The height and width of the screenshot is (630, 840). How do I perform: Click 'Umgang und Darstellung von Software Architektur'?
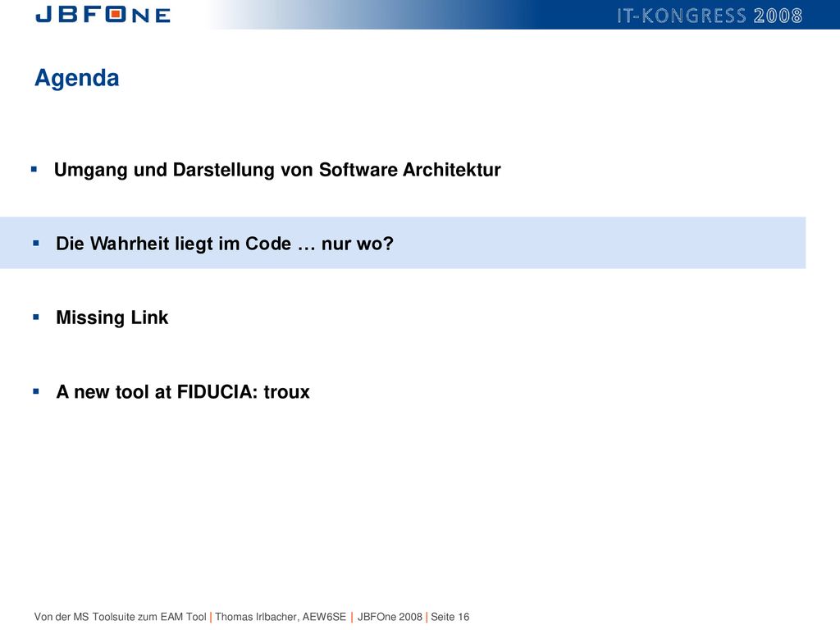277,170
